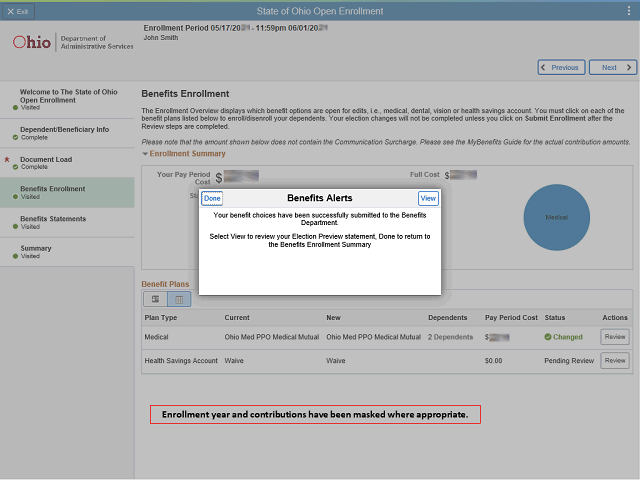The height and width of the screenshot is (480, 640).
Task: Switch Benefit Plans to tile view
Action: (x=156, y=299)
